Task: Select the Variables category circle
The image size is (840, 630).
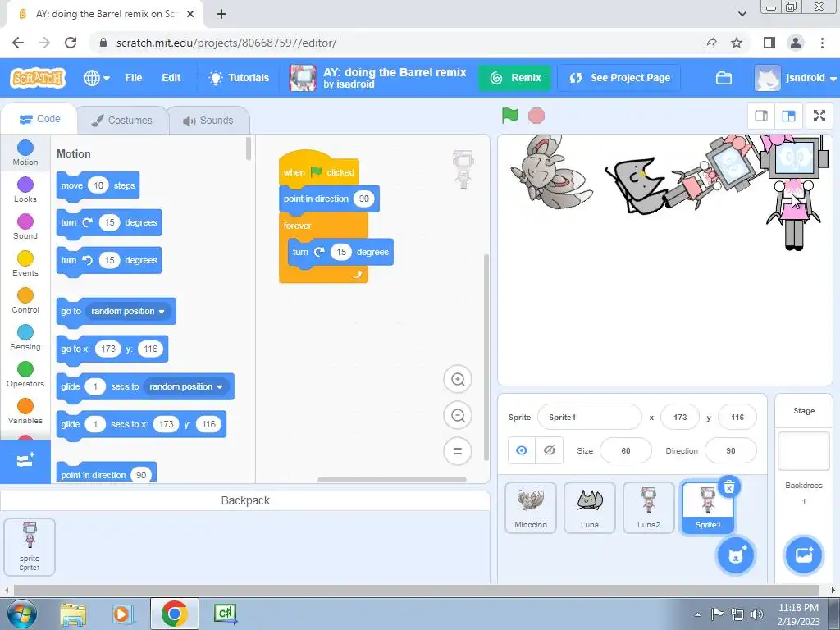Action: (25, 407)
